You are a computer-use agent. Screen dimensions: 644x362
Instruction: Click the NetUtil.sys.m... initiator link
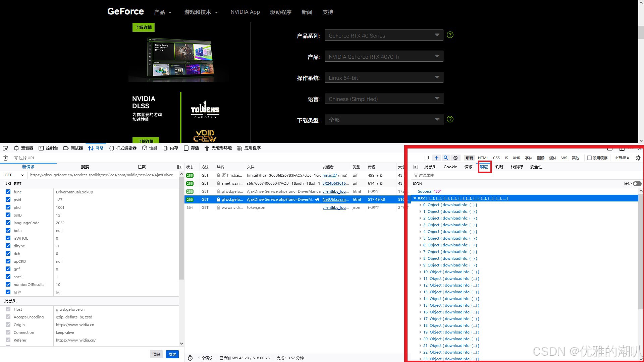coord(334,199)
